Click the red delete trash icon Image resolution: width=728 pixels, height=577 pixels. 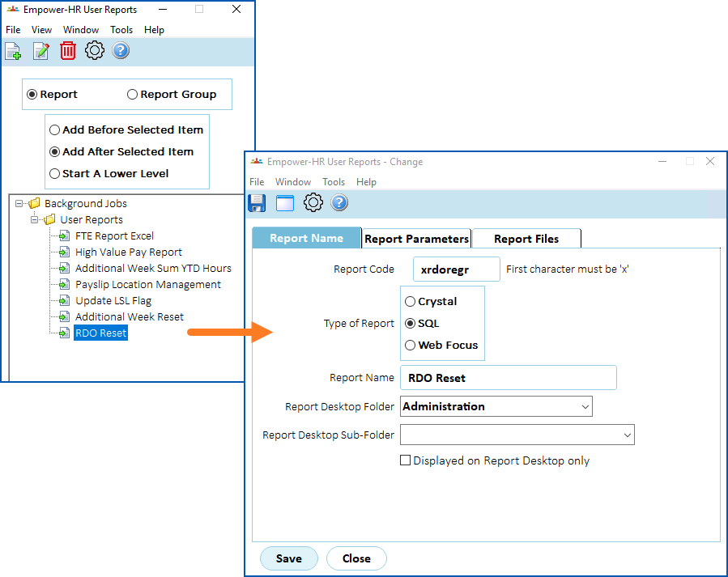coord(68,51)
